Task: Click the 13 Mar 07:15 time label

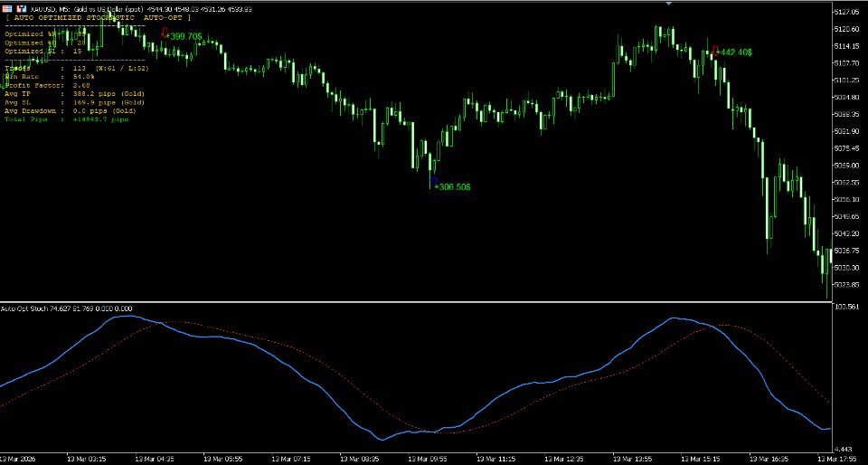Action: click(290, 459)
